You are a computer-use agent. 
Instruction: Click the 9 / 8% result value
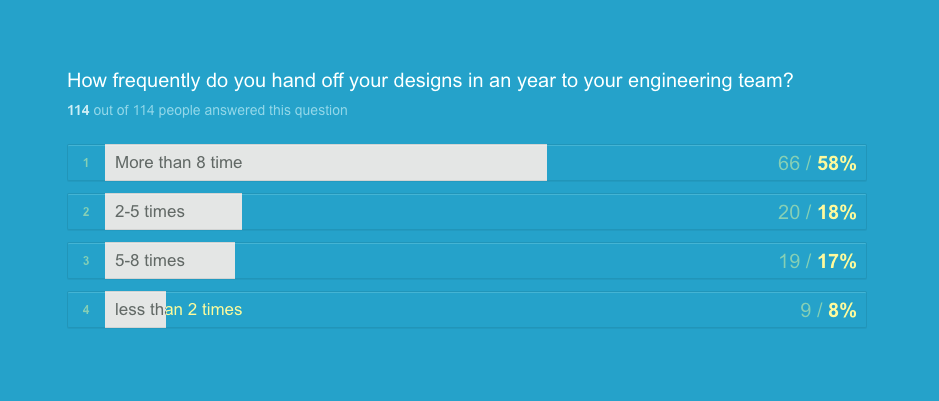(x=828, y=310)
